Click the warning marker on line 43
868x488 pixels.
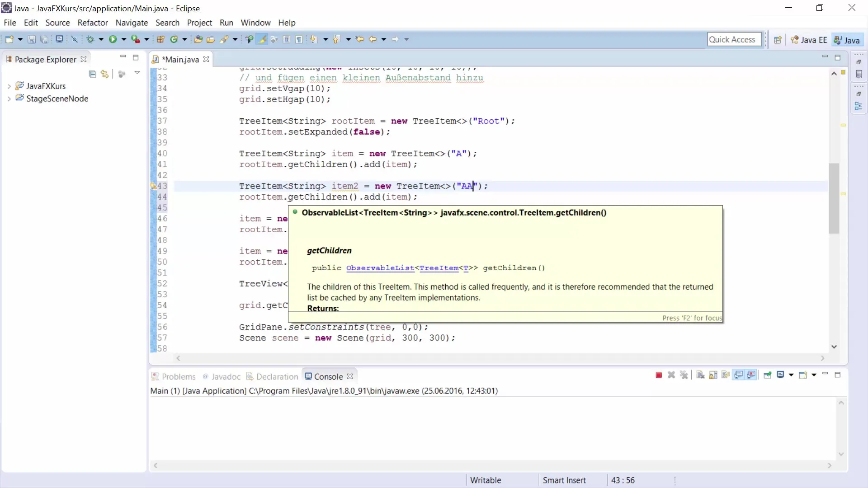coord(153,186)
